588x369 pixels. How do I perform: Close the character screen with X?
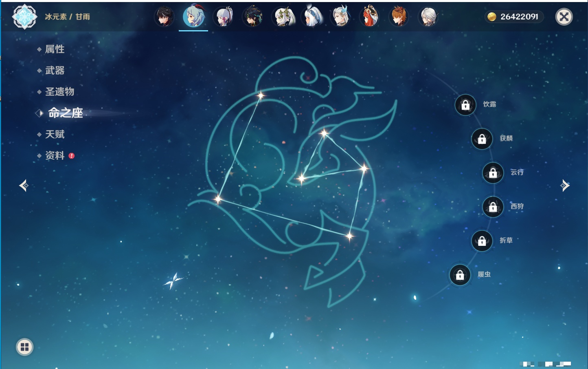pos(564,17)
